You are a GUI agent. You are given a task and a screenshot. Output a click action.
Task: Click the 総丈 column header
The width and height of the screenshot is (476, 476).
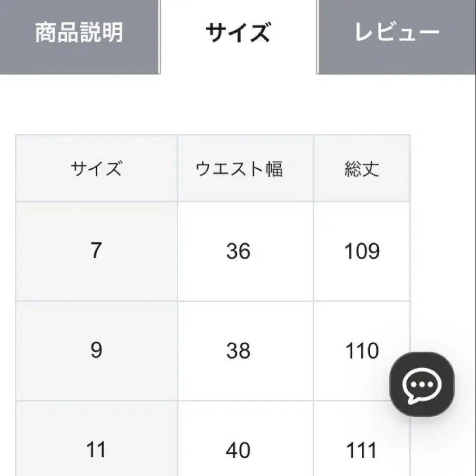coord(362,169)
